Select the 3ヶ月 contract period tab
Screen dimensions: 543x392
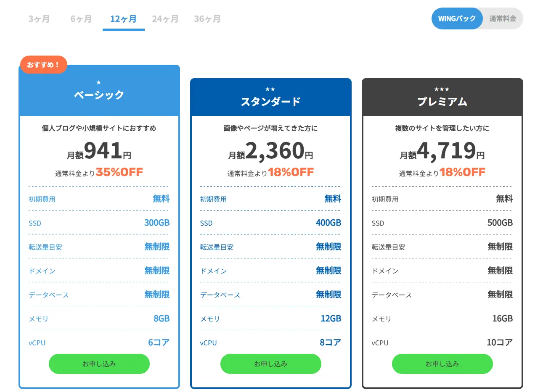point(39,19)
